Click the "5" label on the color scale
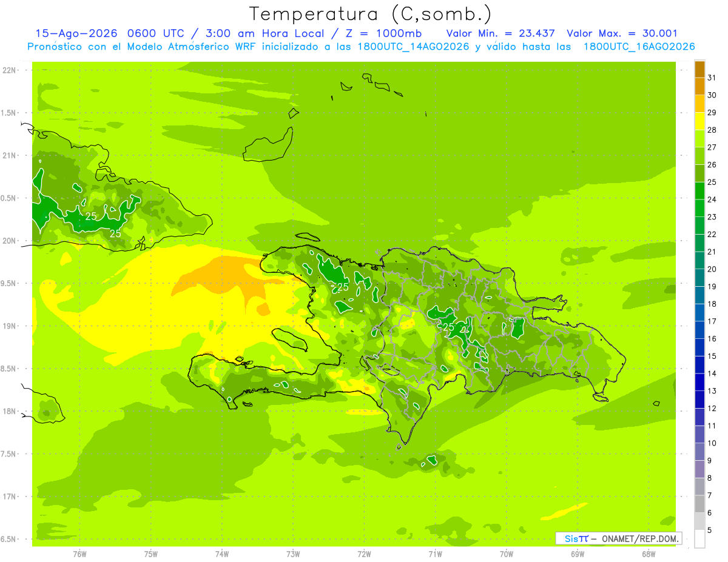Screen dimensions: 728x562 pyautogui.click(x=710, y=530)
